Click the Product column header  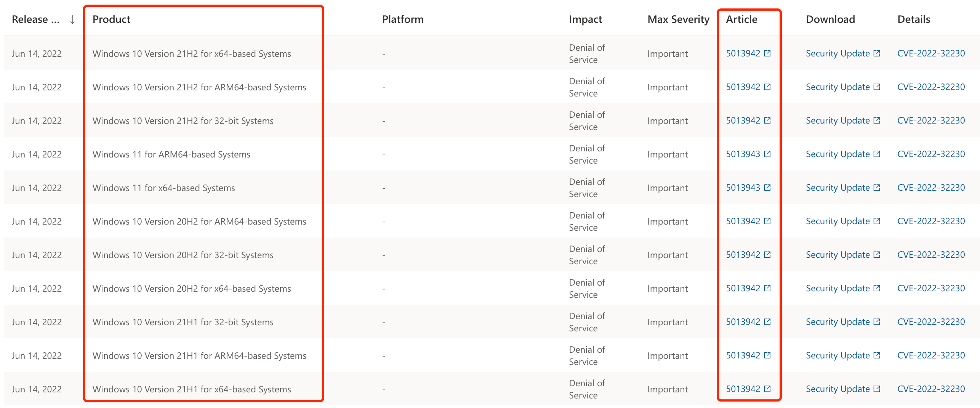pos(111,19)
